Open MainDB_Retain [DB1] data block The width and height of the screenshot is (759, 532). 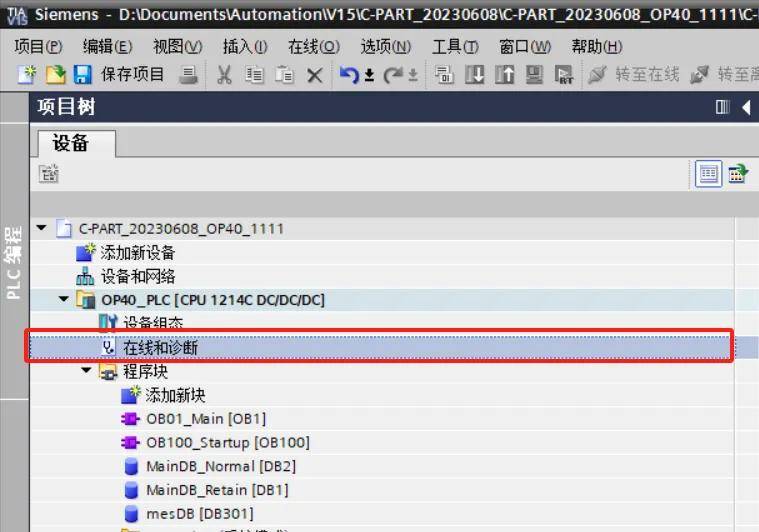(x=217, y=490)
